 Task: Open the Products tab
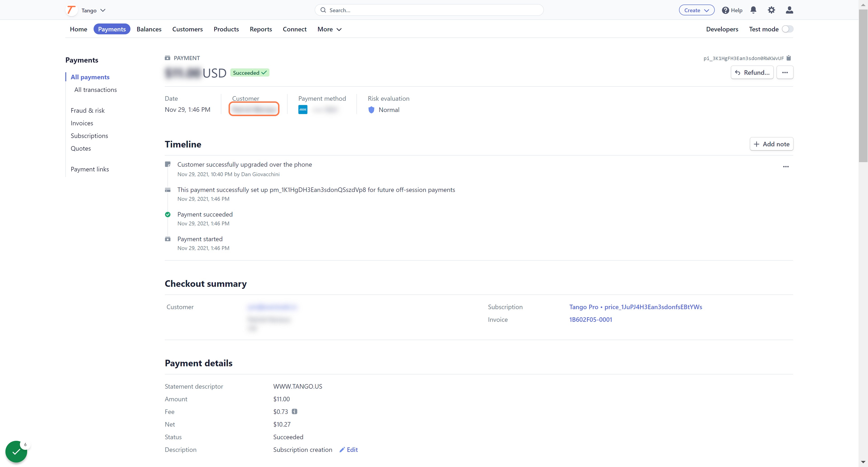click(x=226, y=29)
